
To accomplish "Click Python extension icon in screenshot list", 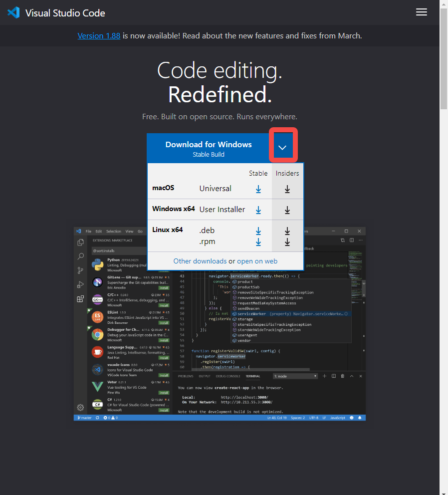I will (98, 264).
